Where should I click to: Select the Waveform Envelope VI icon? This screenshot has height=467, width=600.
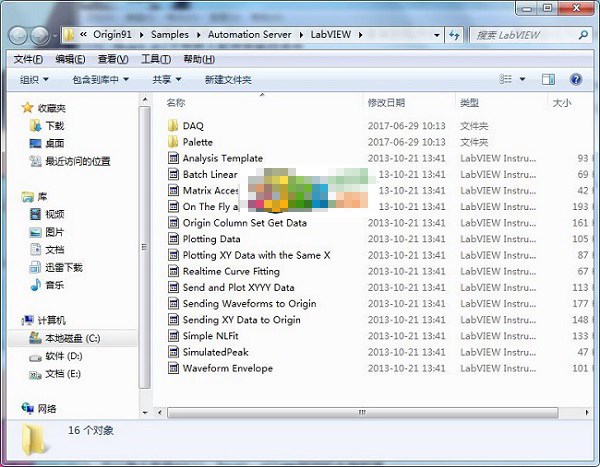pyautogui.click(x=173, y=368)
